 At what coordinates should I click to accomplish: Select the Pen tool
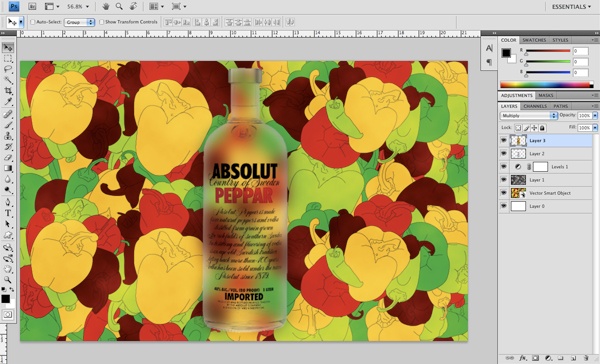(x=8, y=202)
